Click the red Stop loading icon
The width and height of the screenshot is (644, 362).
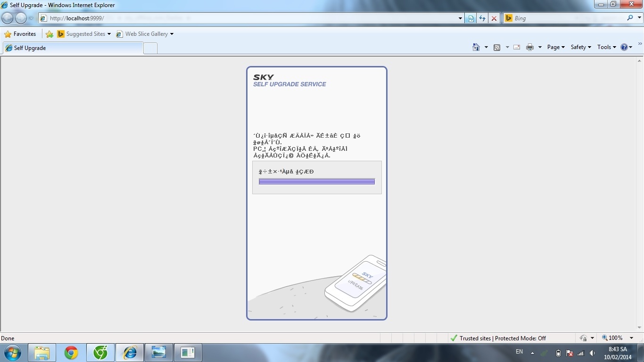494,18
